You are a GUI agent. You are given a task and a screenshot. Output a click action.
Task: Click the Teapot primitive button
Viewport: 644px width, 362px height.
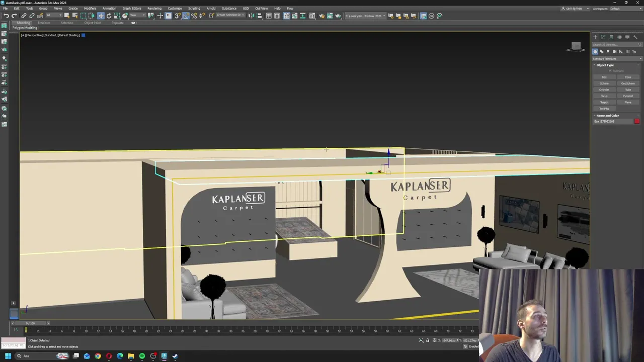(x=604, y=102)
